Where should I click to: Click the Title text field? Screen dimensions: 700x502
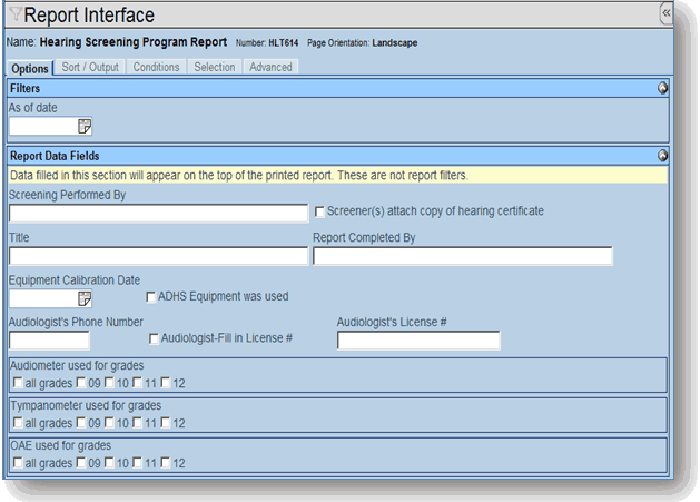[158, 256]
